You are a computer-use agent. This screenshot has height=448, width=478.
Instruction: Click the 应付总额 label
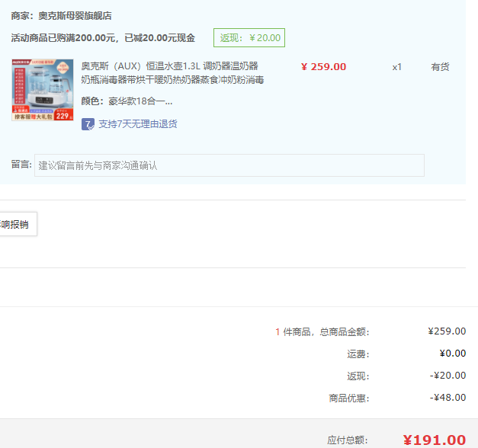click(x=348, y=440)
